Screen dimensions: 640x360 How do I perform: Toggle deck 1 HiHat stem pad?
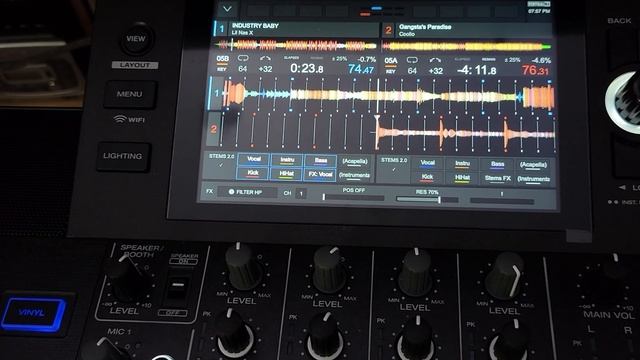click(287, 174)
